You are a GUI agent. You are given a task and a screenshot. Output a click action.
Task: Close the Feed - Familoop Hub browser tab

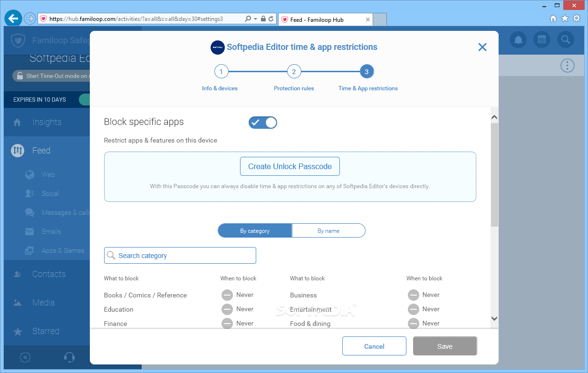coord(368,19)
